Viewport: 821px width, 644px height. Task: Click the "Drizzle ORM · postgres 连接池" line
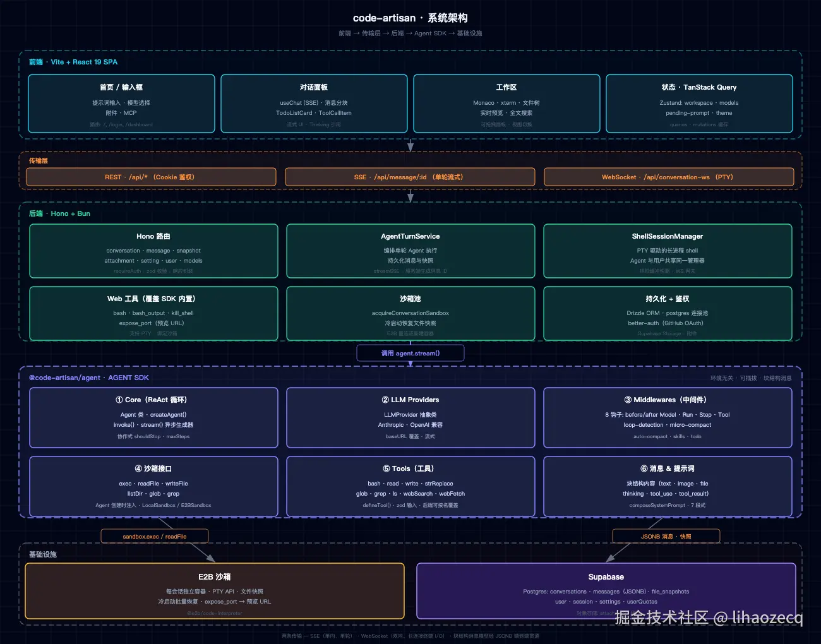pos(668,313)
